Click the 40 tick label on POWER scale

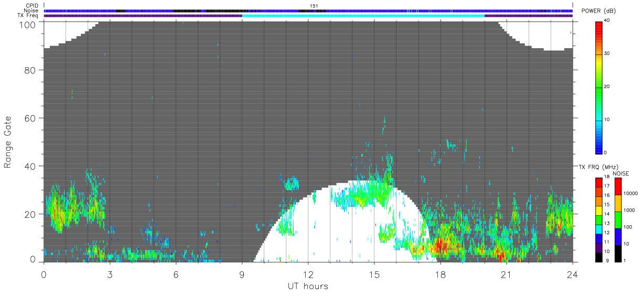pos(607,20)
